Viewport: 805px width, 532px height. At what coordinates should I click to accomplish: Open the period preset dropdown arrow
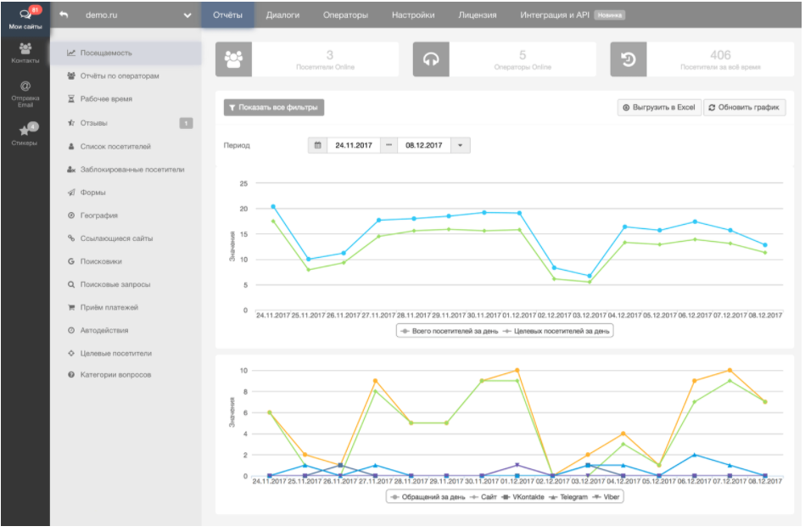(460, 145)
